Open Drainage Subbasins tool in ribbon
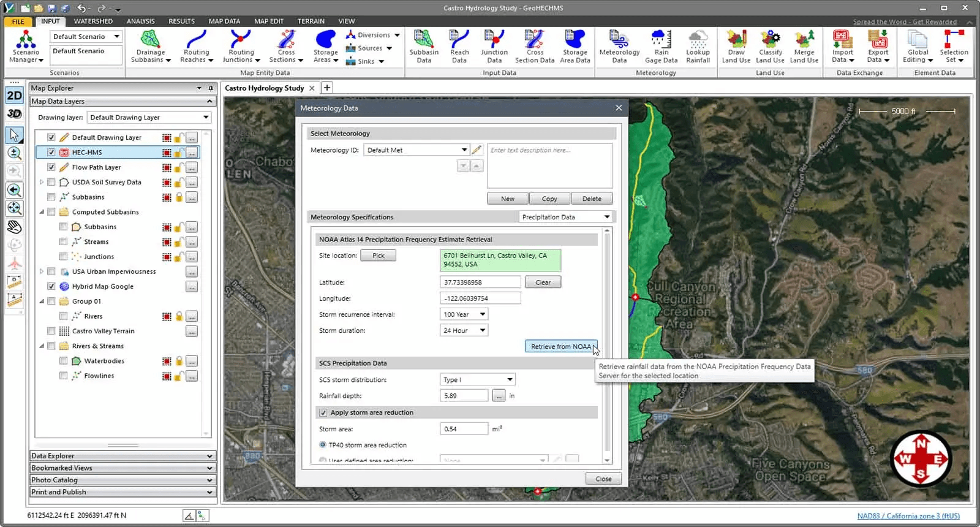The width and height of the screenshot is (980, 527). tap(150, 47)
